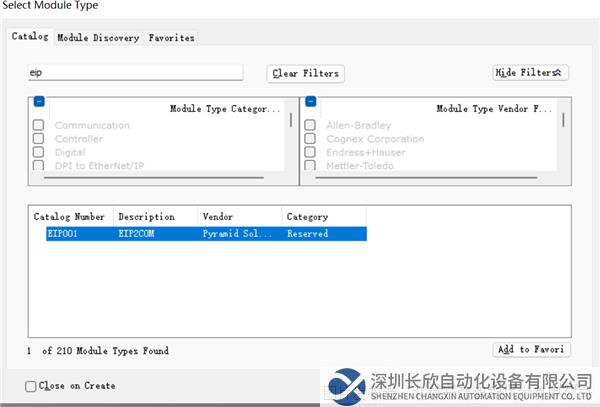600x407 pixels.
Task: Select the EIP001 EIP2COM module row
Action: [198, 234]
